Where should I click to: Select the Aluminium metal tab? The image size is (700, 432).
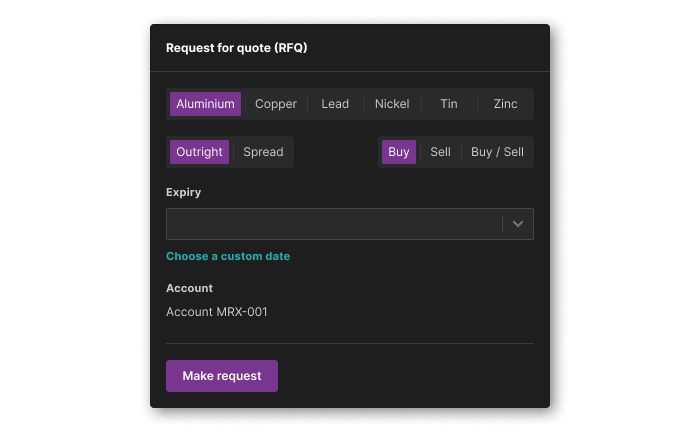coord(205,104)
